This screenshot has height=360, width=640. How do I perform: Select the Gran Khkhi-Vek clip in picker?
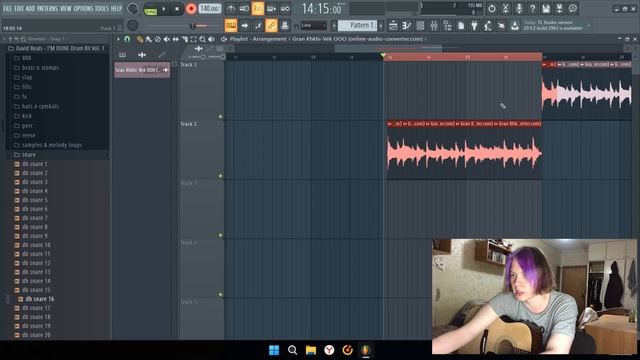(142, 70)
